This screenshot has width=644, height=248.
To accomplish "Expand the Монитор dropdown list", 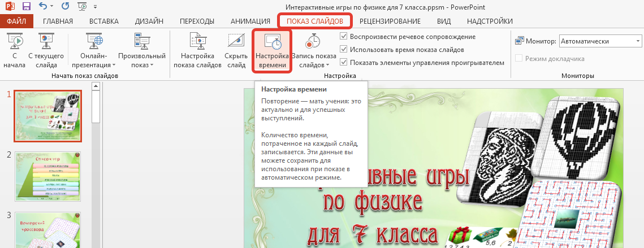I will (638, 41).
